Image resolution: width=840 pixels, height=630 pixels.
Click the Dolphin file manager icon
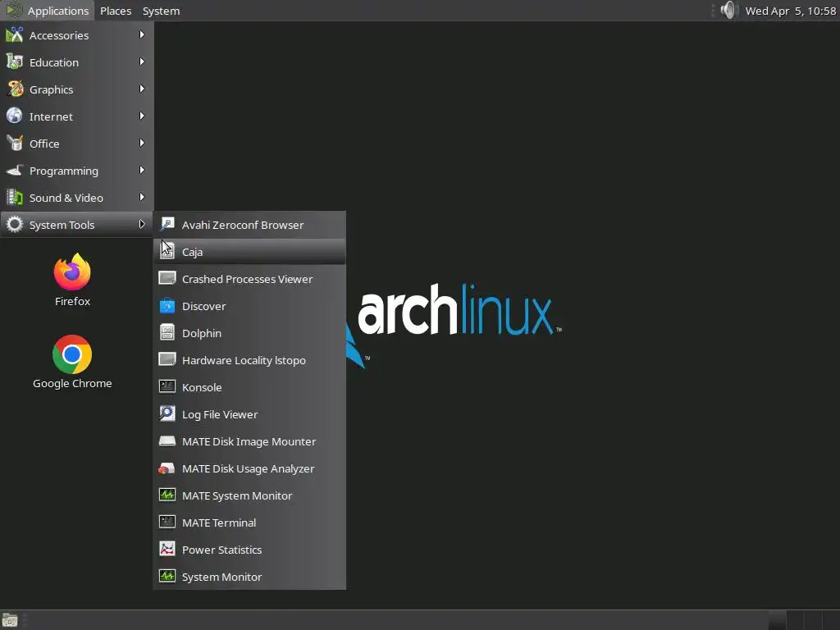(167, 333)
